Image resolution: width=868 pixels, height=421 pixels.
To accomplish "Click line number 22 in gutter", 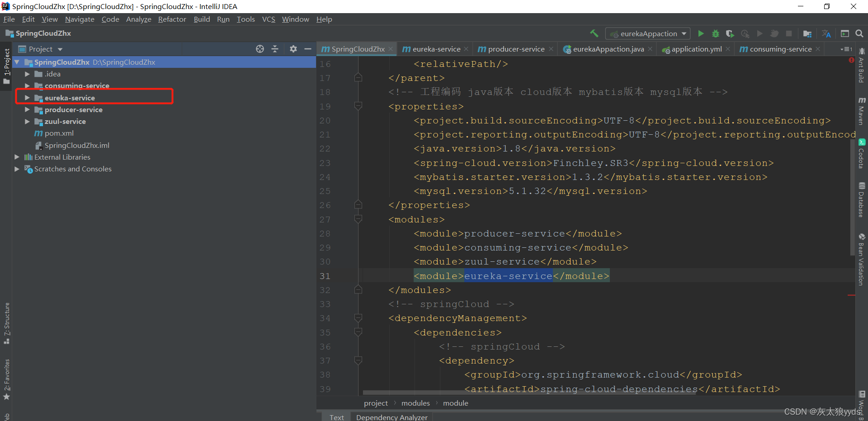I will tap(325, 149).
